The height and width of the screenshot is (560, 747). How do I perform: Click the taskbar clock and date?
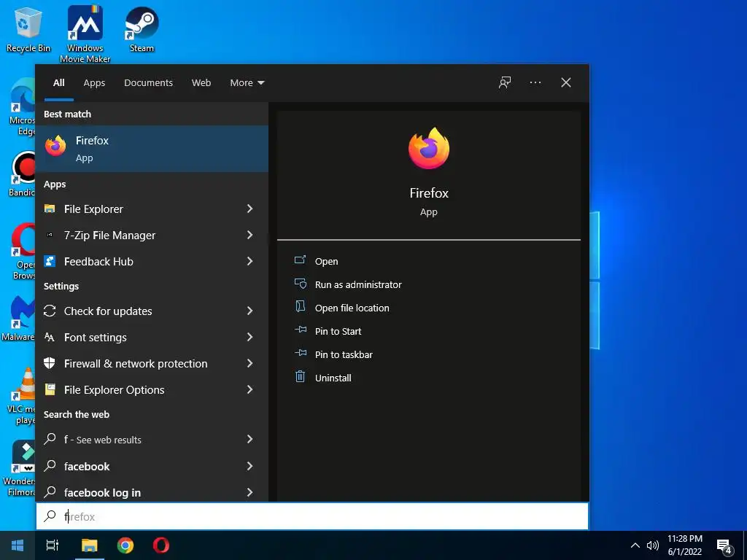[x=684, y=545]
